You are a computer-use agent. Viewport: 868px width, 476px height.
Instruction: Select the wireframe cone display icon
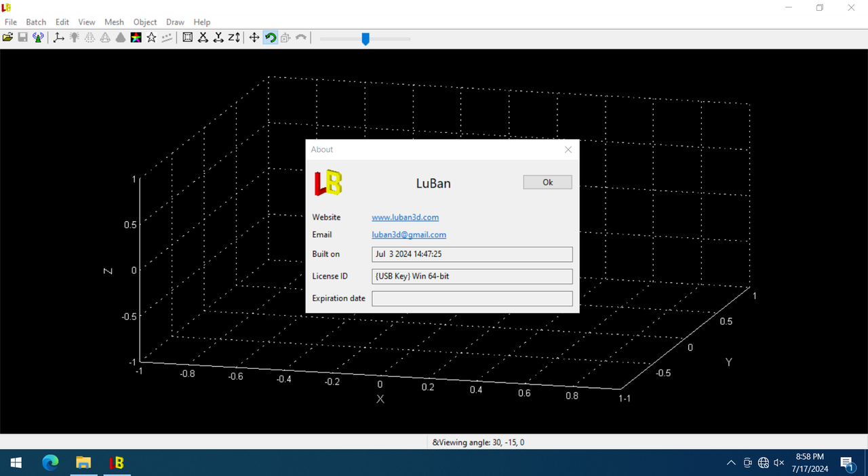click(x=105, y=38)
